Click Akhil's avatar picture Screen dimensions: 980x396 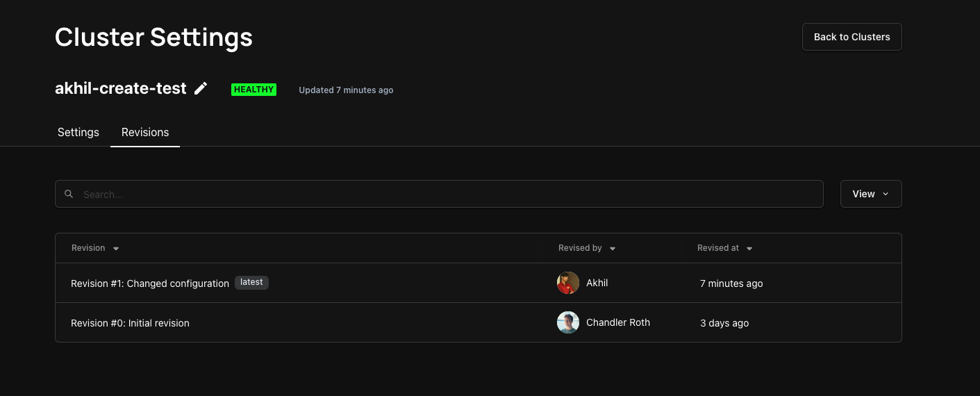568,283
